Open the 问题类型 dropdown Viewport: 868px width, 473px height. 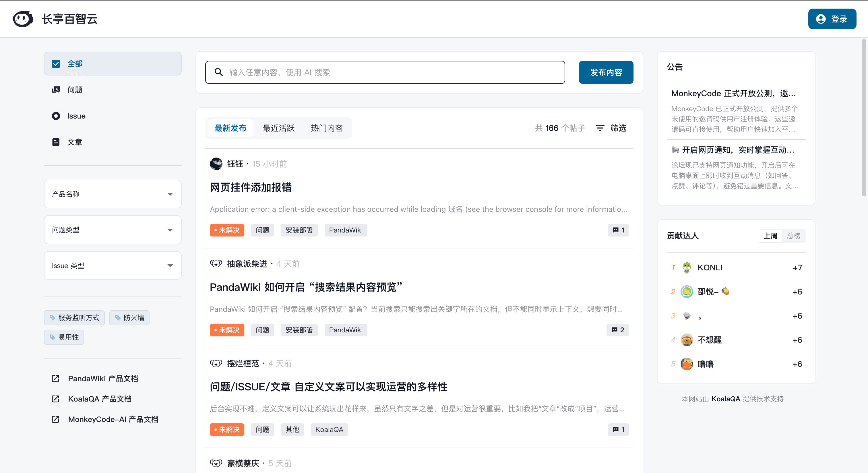coord(113,230)
